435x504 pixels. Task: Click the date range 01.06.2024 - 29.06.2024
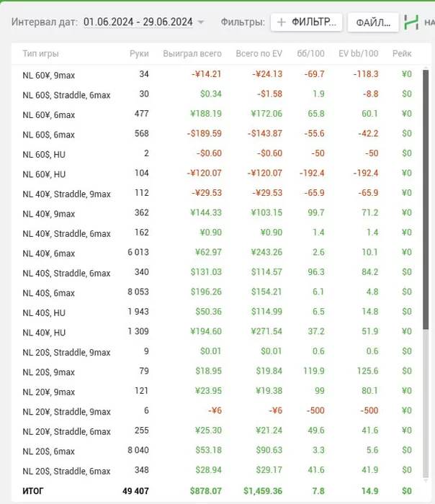point(138,22)
